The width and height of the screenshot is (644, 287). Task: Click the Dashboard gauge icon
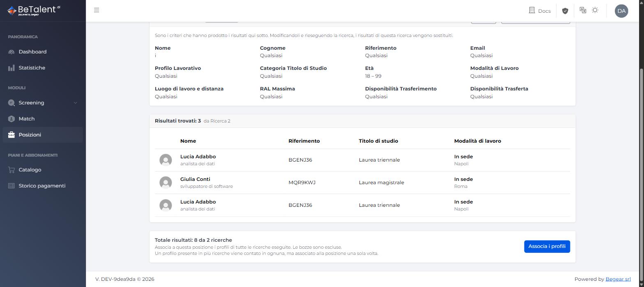tap(11, 52)
